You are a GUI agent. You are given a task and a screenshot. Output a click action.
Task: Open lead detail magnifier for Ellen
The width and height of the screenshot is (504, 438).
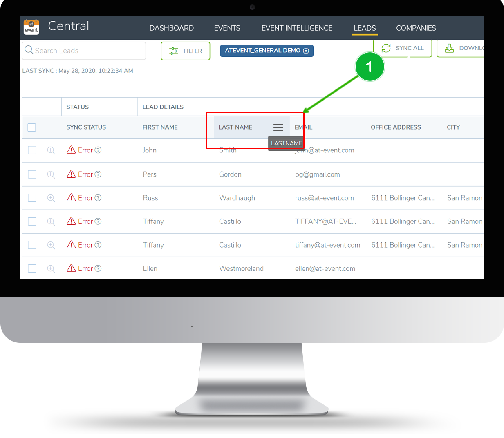pyautogui.click(x=51, y=268)
